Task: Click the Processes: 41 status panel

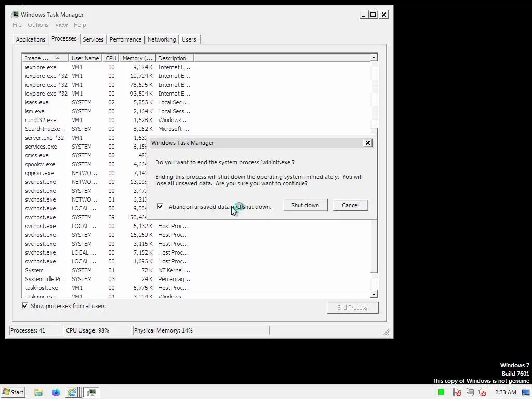Action: click(x=36, y=330)
